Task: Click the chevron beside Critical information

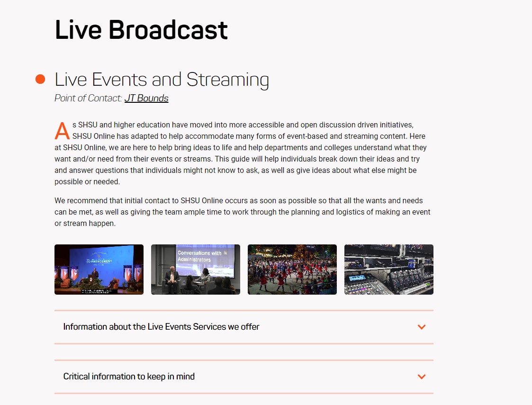Action: 421,377
